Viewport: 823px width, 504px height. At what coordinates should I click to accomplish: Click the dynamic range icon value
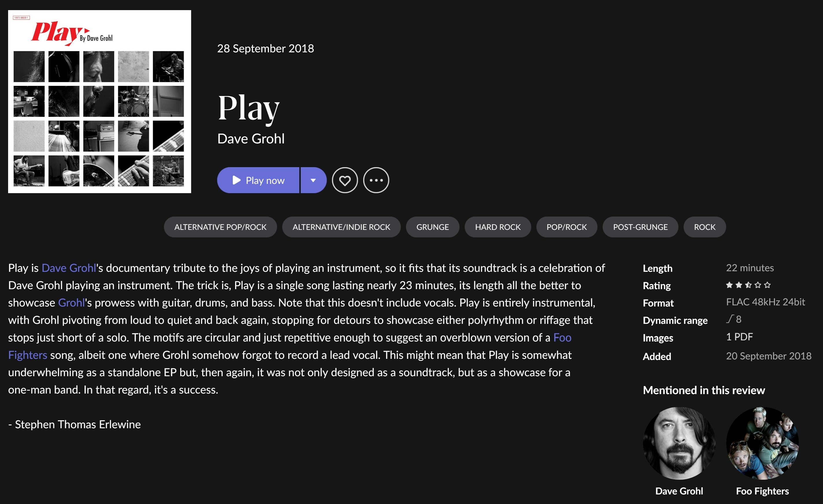click(x=734, y=319)
